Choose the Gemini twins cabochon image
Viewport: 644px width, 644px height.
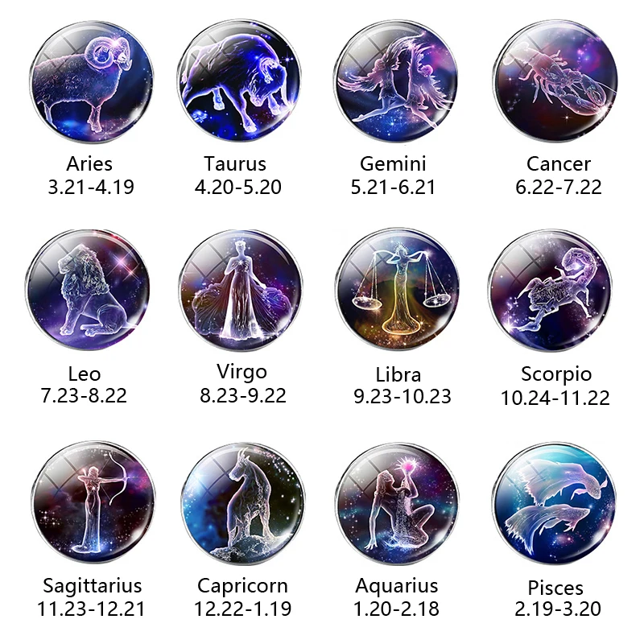pos(396,81)
